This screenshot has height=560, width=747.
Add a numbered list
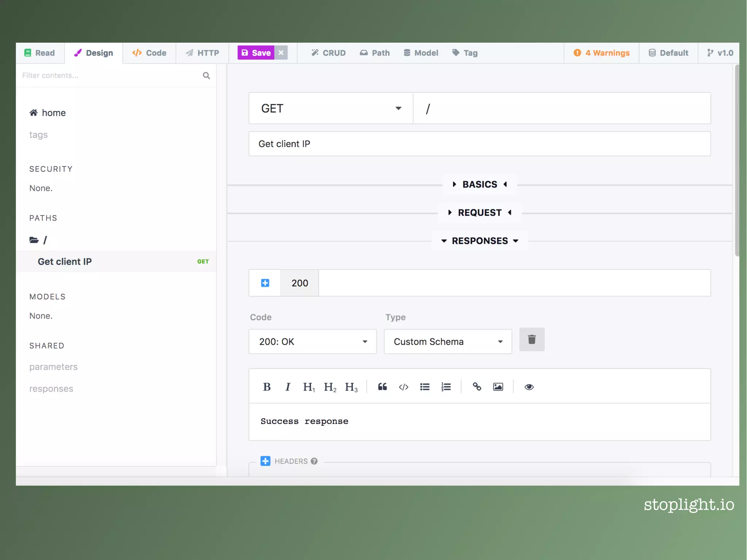(446, 387)
